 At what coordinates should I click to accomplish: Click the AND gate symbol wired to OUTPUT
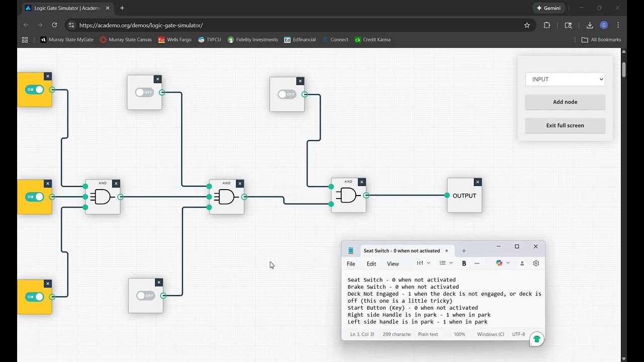pyautogui.click(x=348, y=195)
